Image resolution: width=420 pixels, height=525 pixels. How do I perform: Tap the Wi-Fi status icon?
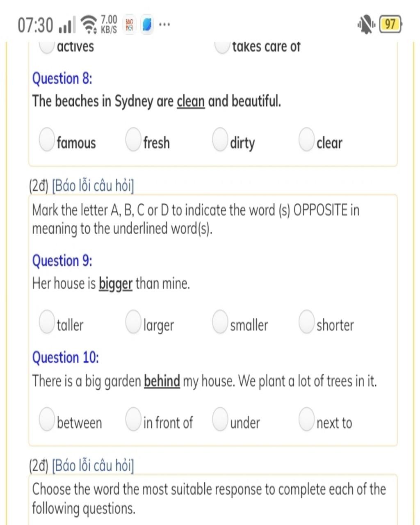coord(89,25)
